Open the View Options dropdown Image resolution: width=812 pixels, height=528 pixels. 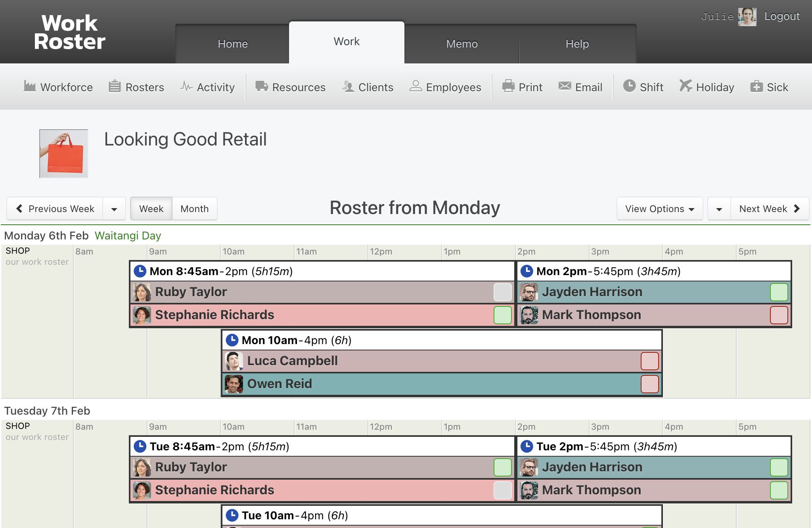point(660,209)
